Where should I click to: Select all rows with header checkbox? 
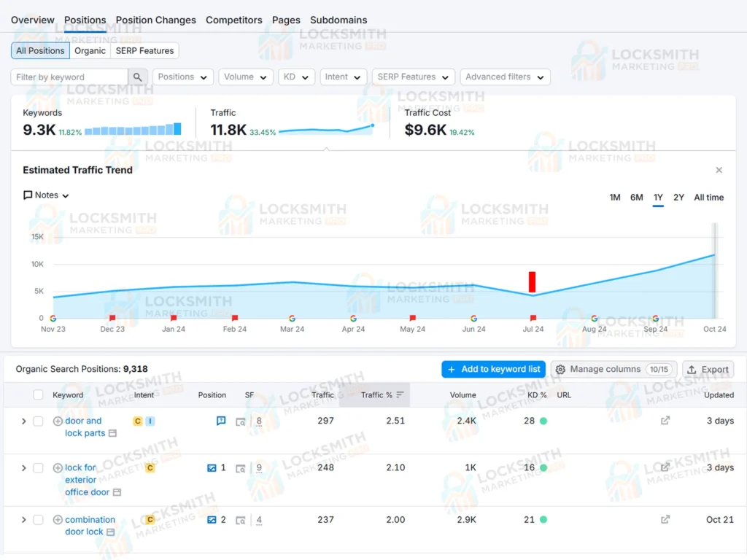tap(38, 395)
